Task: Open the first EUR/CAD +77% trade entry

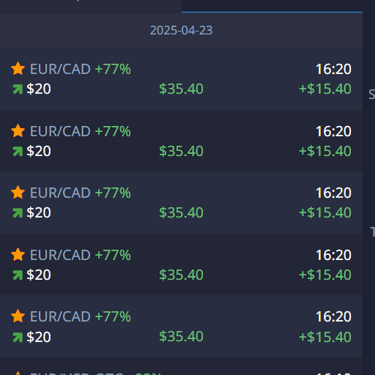Action: tap(181, 79)
